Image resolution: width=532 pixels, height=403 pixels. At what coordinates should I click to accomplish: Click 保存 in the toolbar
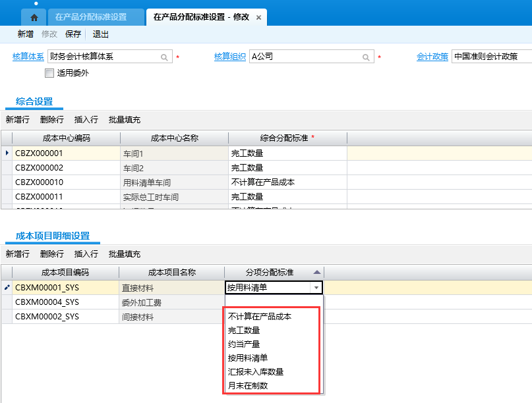(73, 34)
